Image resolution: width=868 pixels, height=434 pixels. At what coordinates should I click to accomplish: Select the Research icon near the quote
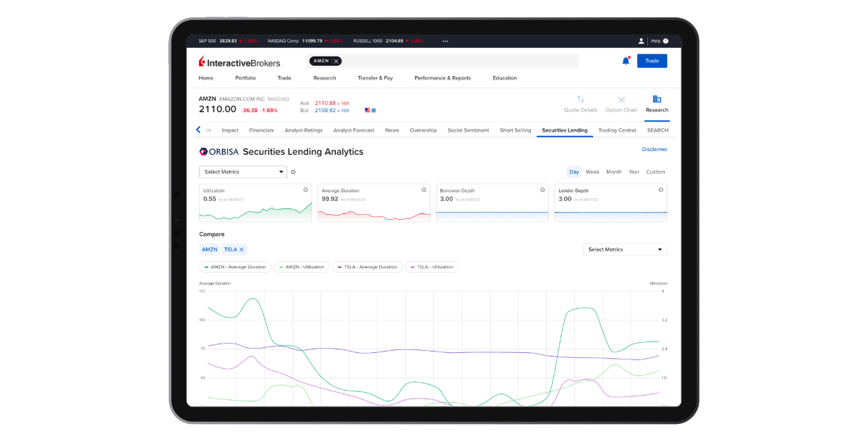point(657,102)
